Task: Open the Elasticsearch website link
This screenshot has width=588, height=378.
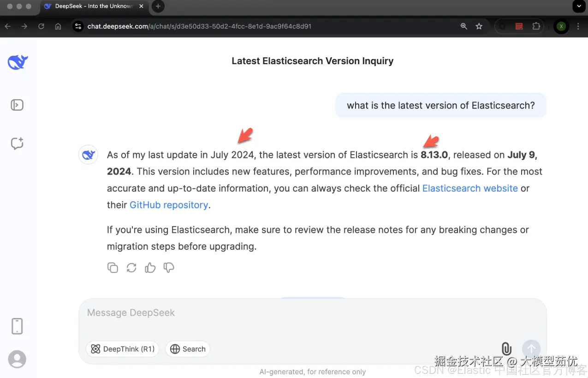Action: pyautogui.click(x=470, y=188)
